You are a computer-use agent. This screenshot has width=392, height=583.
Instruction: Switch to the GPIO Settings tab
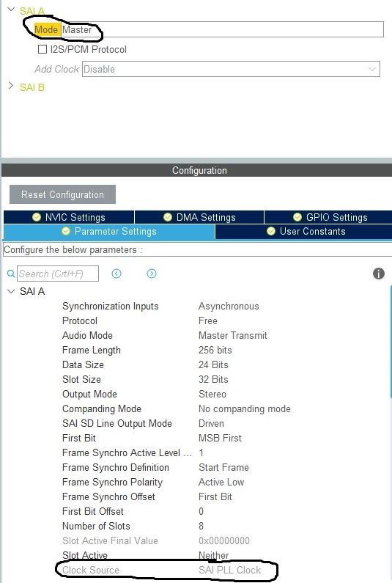(x=330, y=217)
